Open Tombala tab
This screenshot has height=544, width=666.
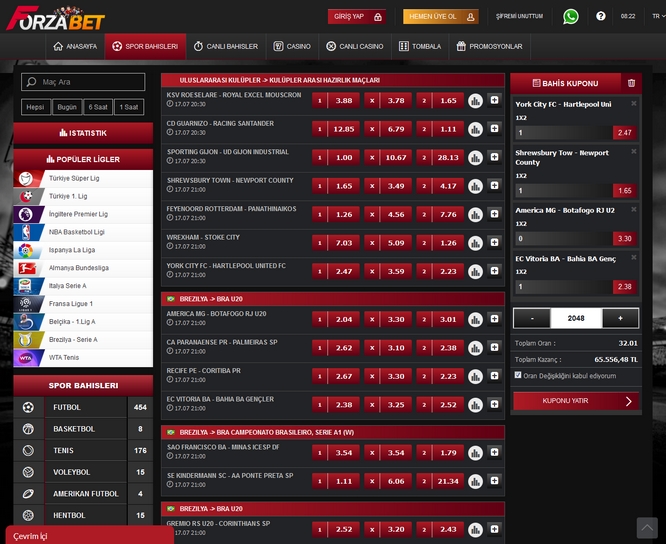tap(420, 46)
